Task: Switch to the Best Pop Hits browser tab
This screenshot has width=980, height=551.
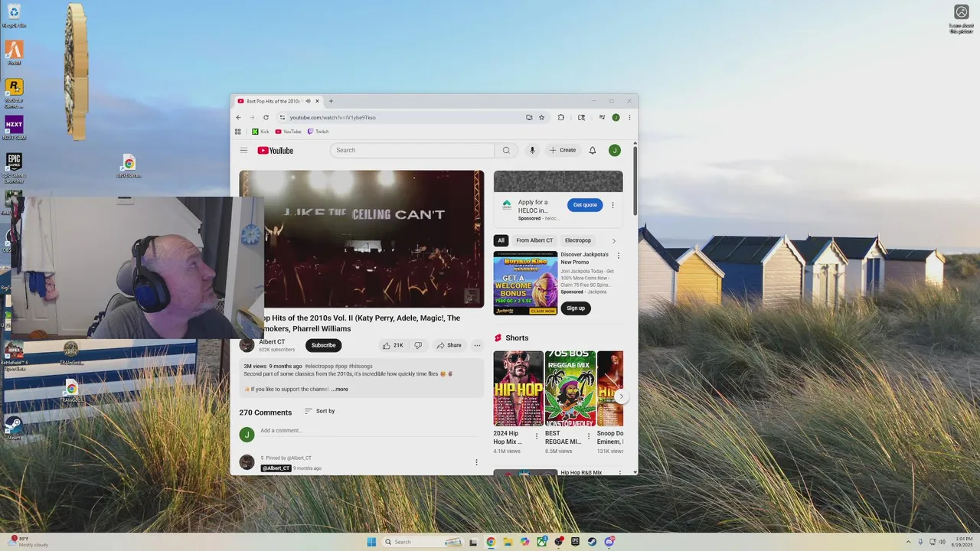Action: [277, 101]
